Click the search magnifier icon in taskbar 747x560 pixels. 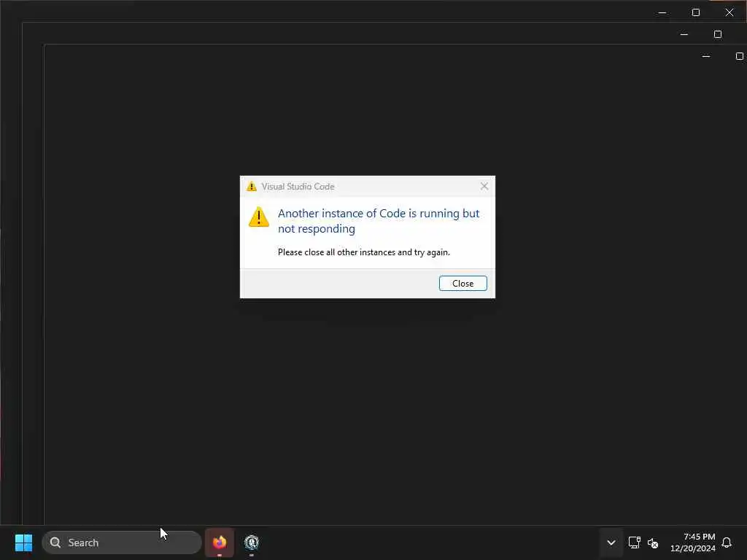point(55,542)
